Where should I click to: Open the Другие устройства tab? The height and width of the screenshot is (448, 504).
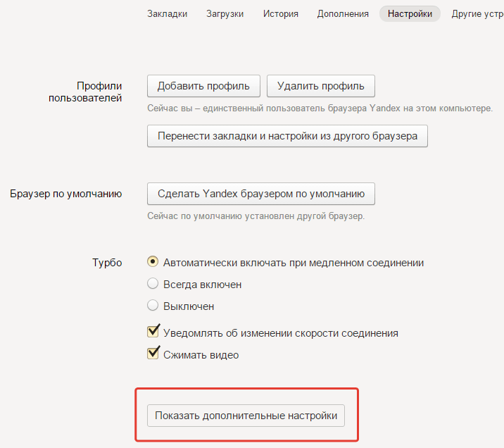click(x=477, y=14)
